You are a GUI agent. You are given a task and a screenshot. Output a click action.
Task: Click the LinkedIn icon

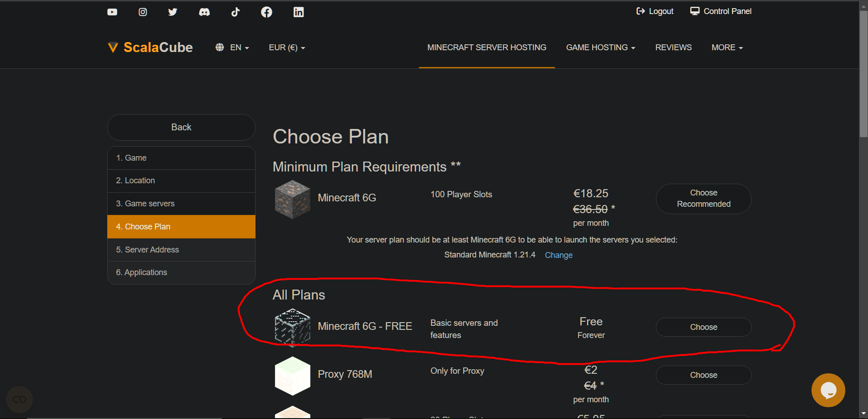click(x=299, y=12)
